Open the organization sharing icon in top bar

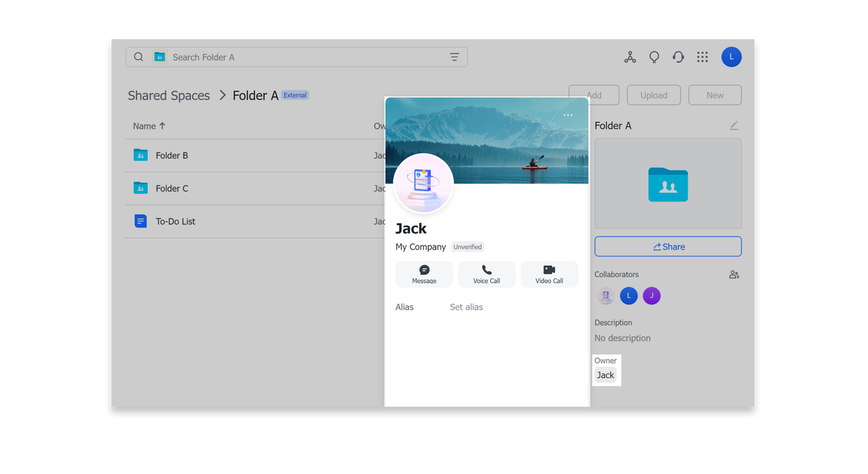[x=630, y=57]
